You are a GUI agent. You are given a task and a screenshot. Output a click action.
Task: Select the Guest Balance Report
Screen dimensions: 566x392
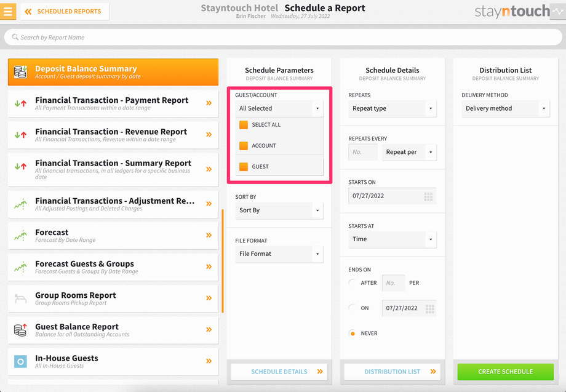pos(113,330)
